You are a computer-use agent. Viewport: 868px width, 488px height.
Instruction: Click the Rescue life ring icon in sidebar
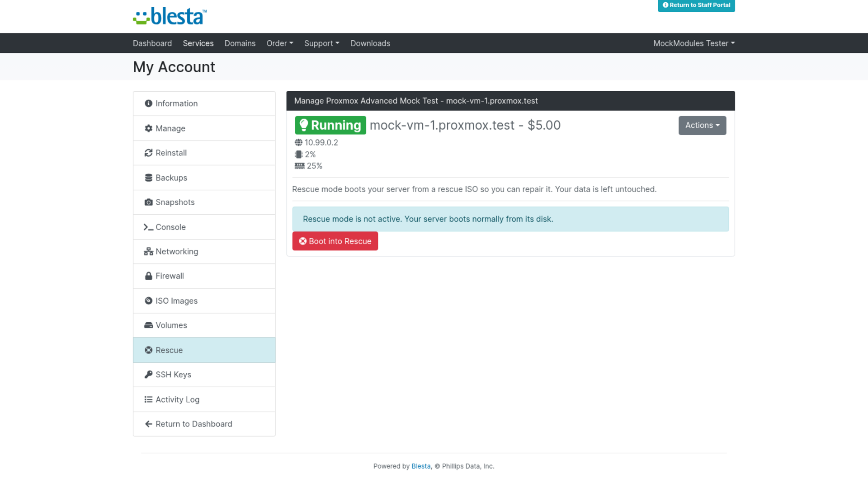pyautogui.click(x=148, y=350)
